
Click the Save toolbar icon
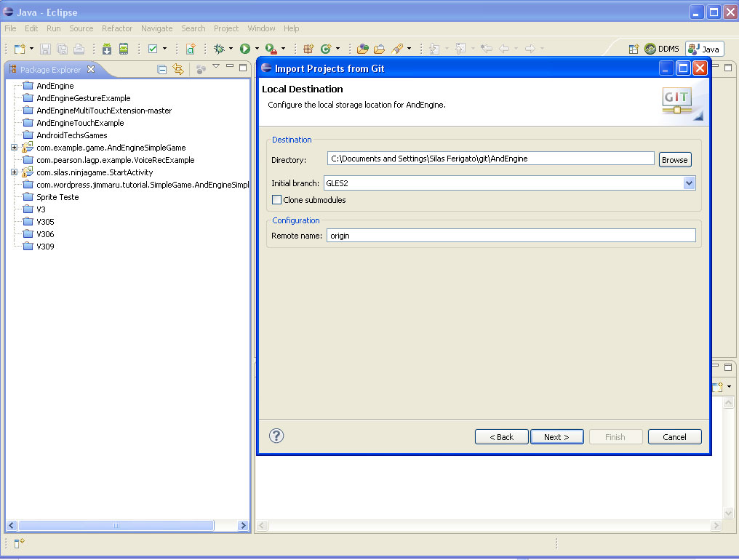coord(45,49)
